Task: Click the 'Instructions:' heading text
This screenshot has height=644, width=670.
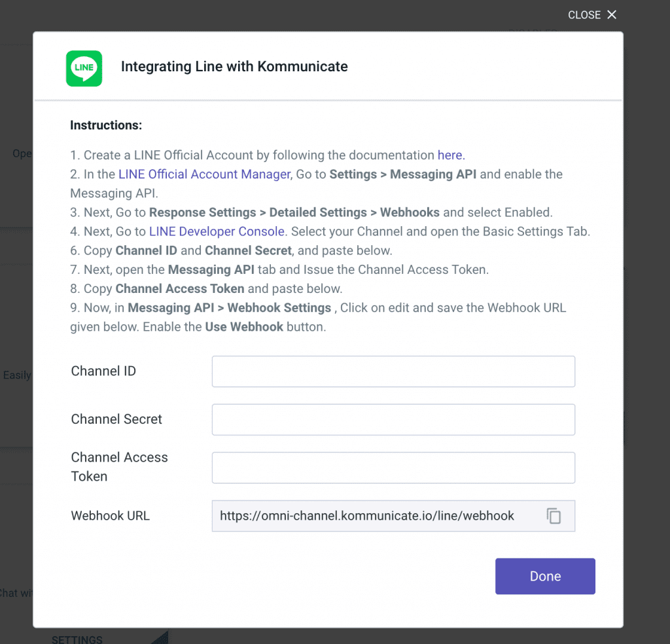Action: click(106, 125)
